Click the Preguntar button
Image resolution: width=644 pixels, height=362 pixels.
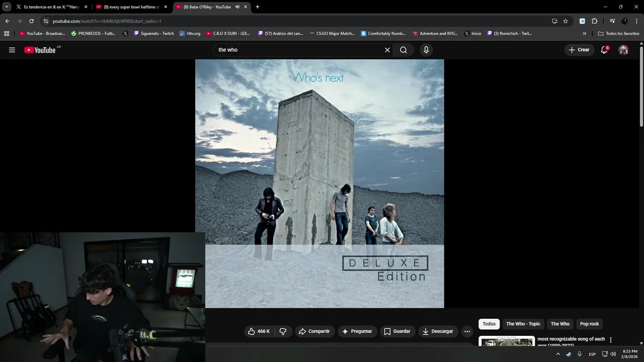(357, 331)
